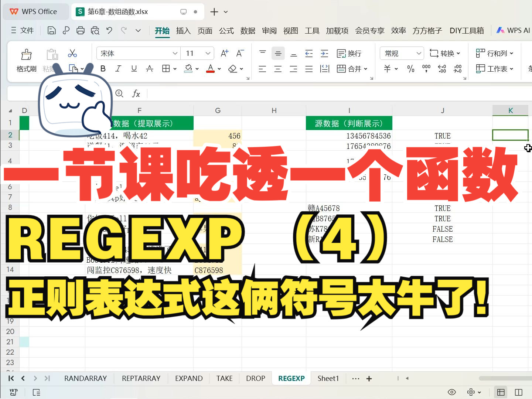Click the Save icon in quick toolbar
This screenshot has width=532, height=399.
[x=52, y=31]
